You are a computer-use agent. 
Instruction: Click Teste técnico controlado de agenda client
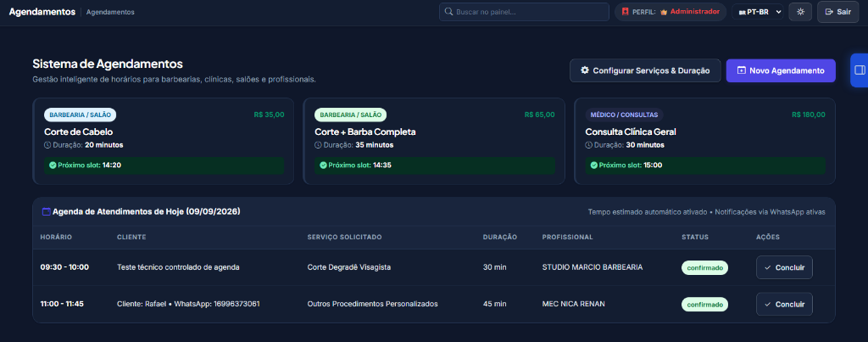tap(178, 267)
